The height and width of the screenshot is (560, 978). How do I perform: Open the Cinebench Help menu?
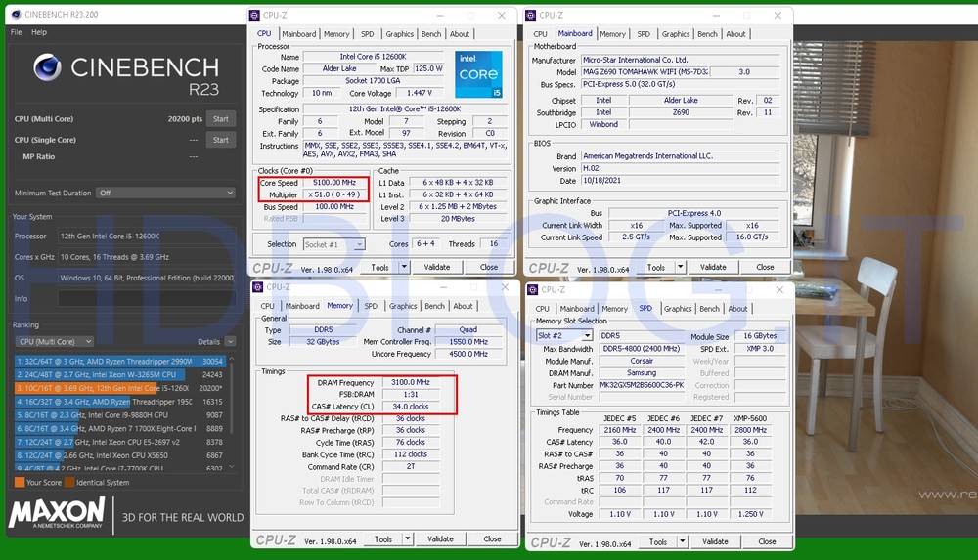39,32
